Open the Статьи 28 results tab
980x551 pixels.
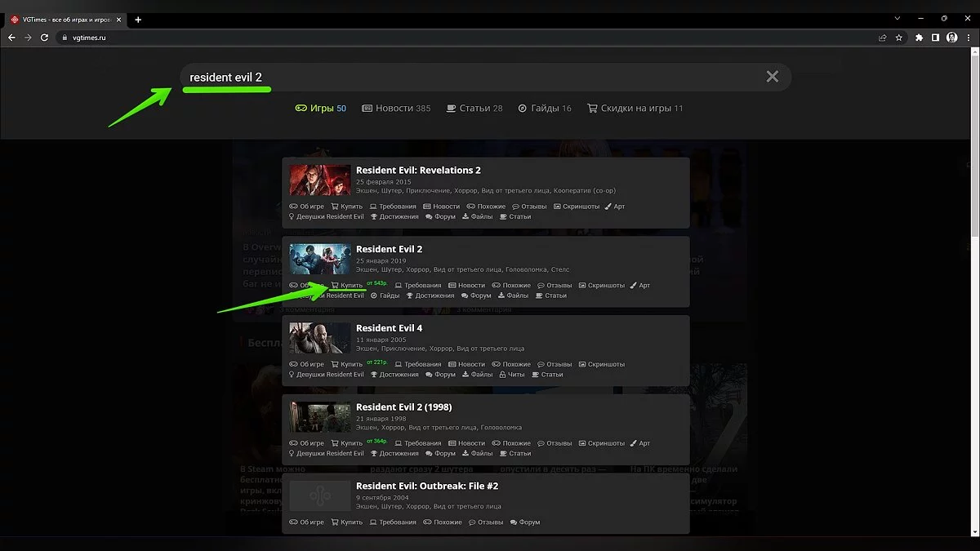[x=474, y=108]
